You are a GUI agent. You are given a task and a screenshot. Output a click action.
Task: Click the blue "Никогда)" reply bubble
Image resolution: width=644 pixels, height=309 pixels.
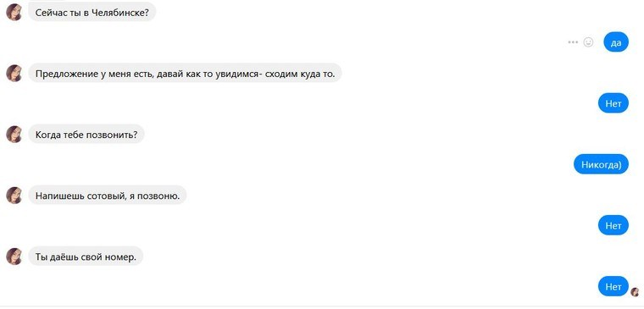point(601,164)
